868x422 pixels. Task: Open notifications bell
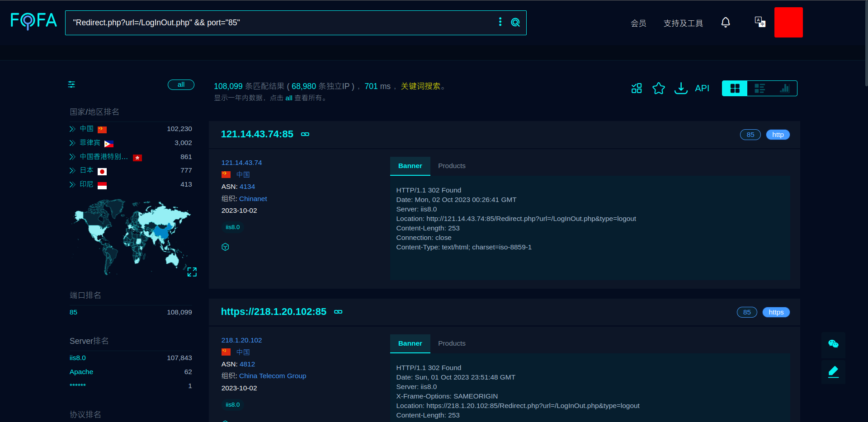[726, 22]
